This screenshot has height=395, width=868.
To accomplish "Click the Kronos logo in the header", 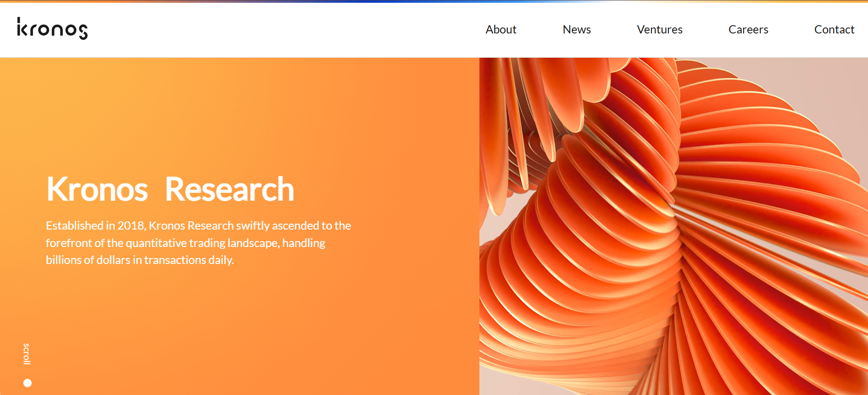I will coord(52,29).
